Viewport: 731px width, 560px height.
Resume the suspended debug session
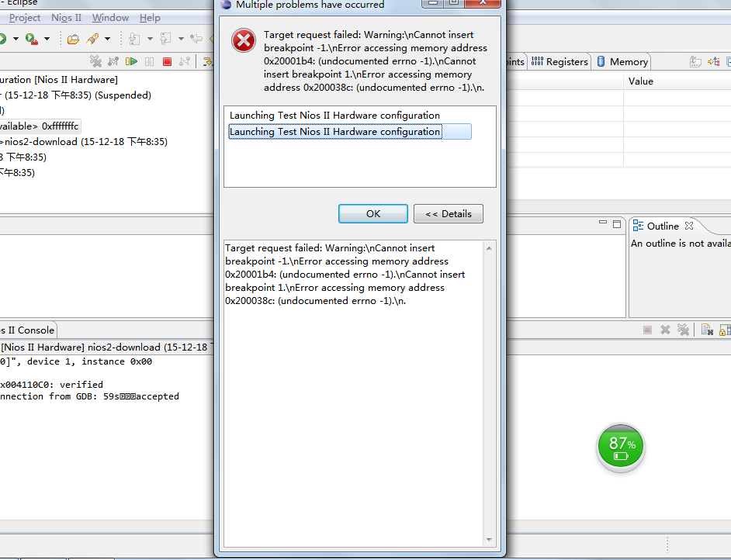click(131, 61)
